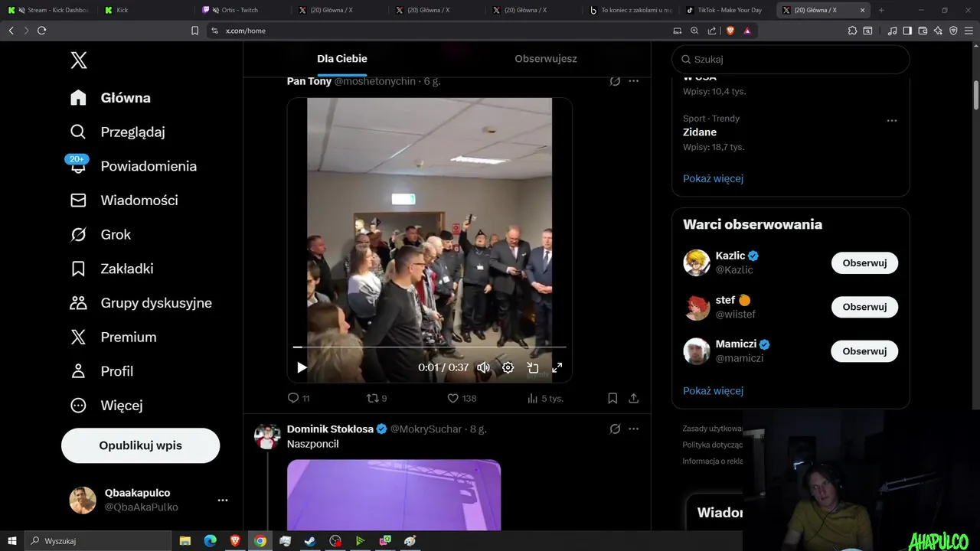
Task: Reload the page
Action: pos(41,31)
